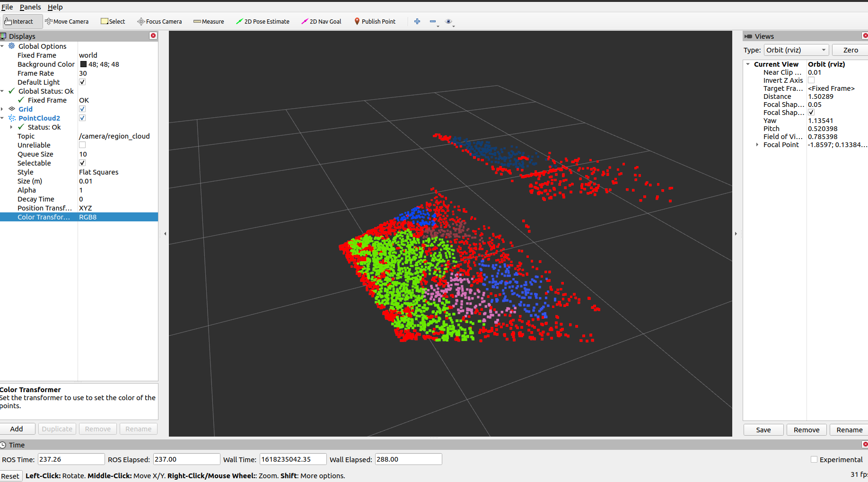868x482 pixels.
Task: Click the ROS Elapsed field
Action: 187,459
